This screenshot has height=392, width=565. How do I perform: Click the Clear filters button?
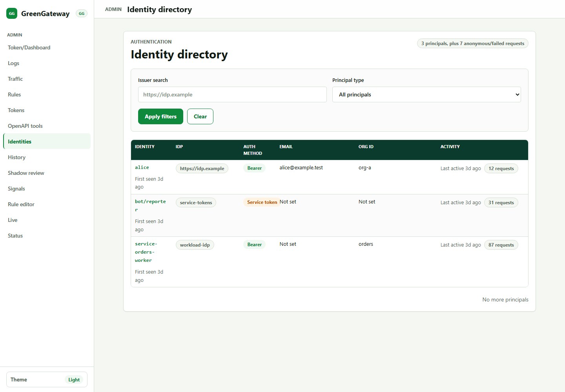coord(200,116)
